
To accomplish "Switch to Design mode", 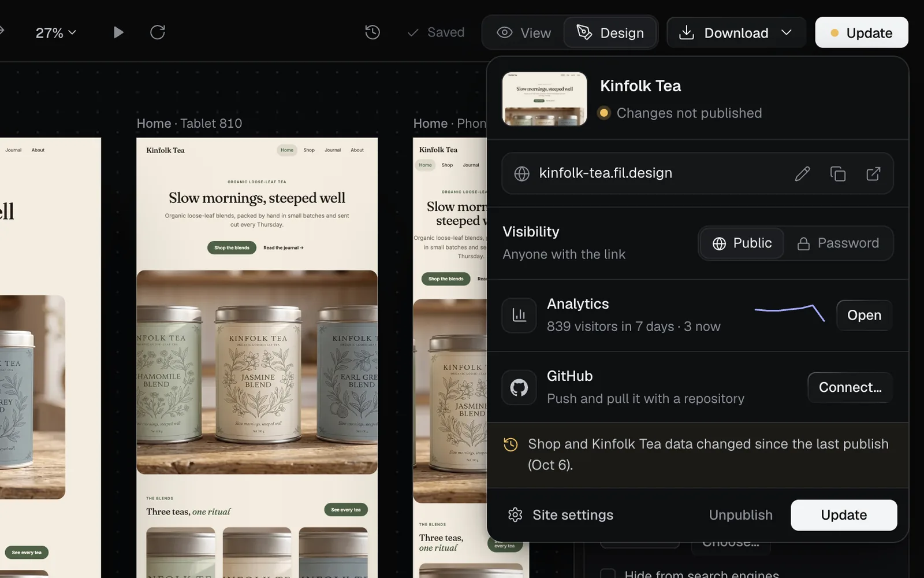I will pos(610,33).
